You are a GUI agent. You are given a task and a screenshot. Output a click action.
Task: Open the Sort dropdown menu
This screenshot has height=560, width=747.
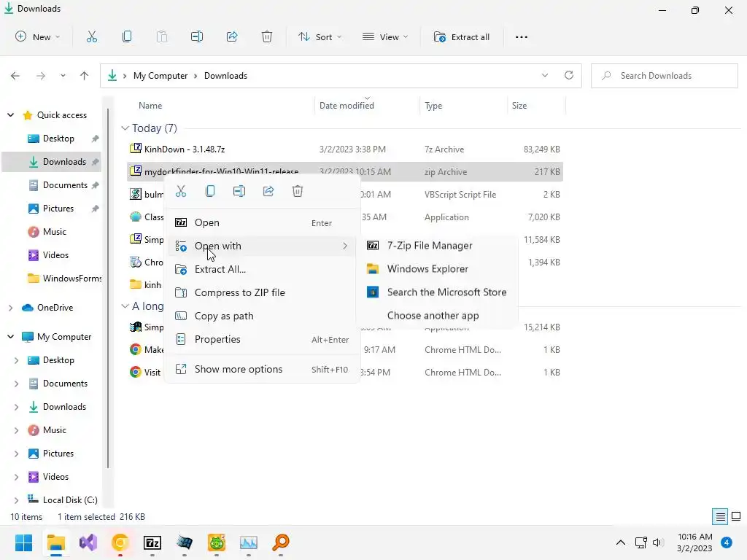(320, 36)
